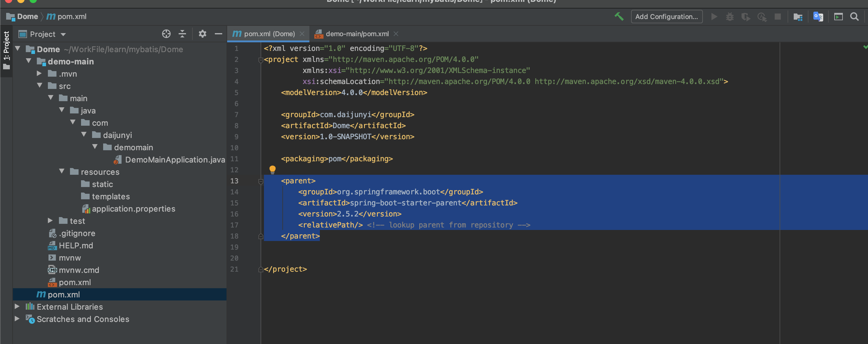Select HELP.md file
868x344 pixels.
tap(70, 245)
